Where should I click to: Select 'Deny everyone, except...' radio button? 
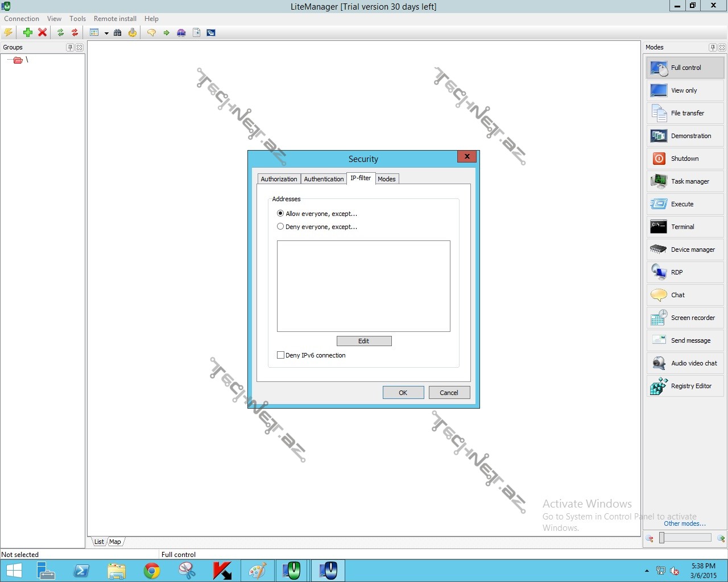[x=280, y=227]
